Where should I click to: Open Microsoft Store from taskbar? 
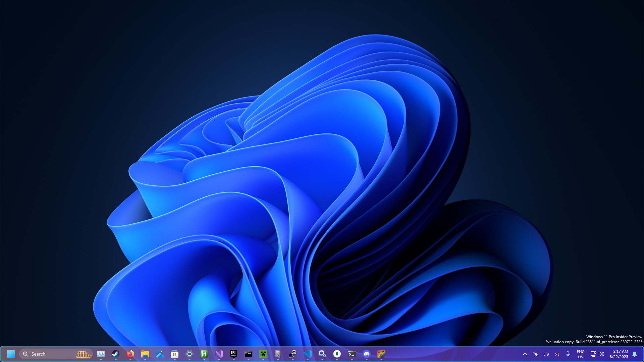coord(174,354)
